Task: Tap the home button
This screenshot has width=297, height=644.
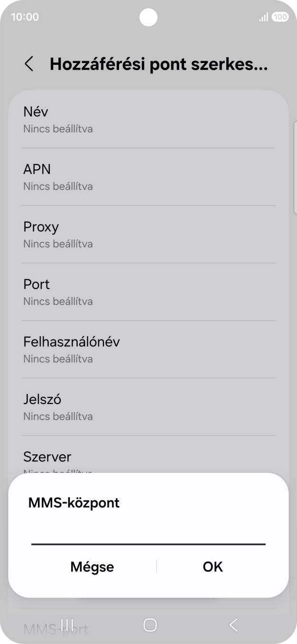Action: 148,625
